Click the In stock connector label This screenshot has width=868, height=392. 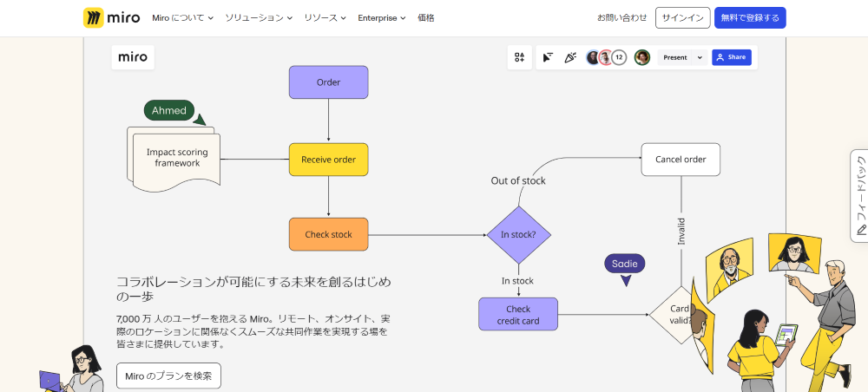[x=517, y=281]
